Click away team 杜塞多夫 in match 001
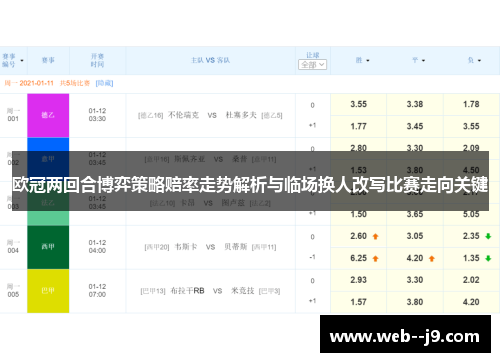Image resolution: width=500 pixels, height=362 pixels. pos(241,115)
